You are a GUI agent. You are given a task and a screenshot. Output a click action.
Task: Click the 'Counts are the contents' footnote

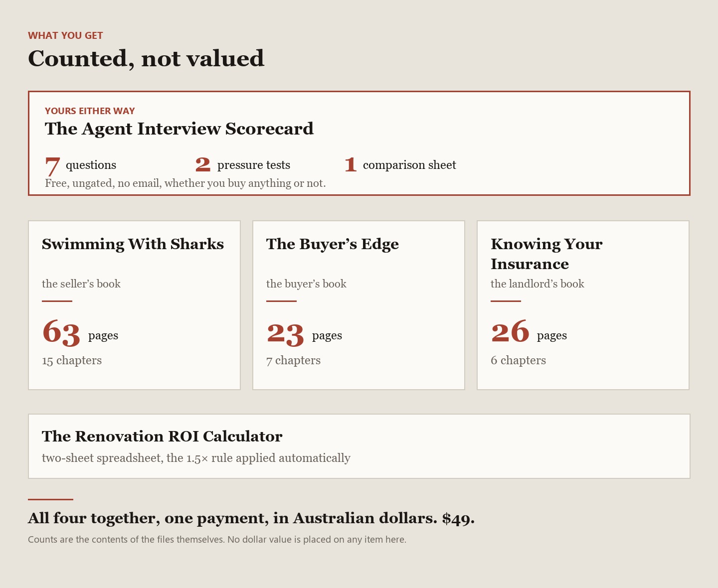coord(217,540)
